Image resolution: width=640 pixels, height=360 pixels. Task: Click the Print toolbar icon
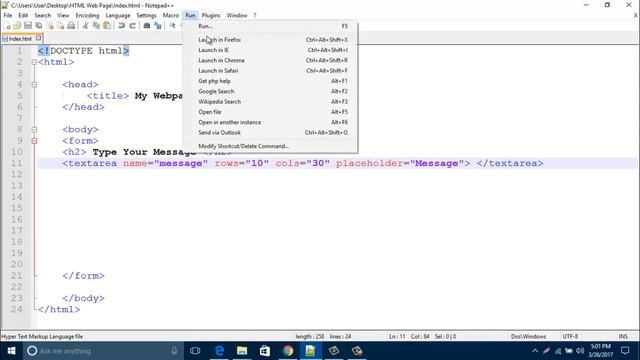71,26
